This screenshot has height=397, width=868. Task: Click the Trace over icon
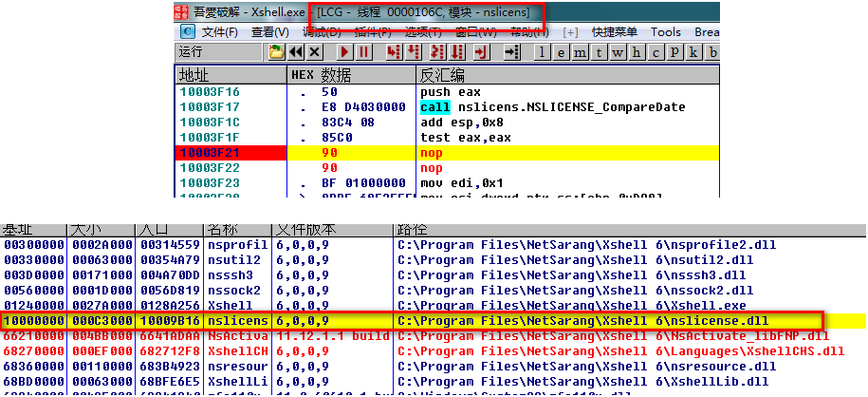456,52
